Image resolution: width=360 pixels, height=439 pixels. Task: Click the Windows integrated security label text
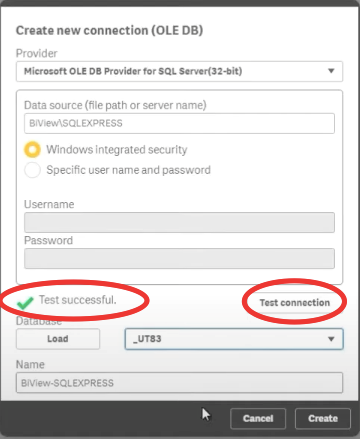[117, 150]
